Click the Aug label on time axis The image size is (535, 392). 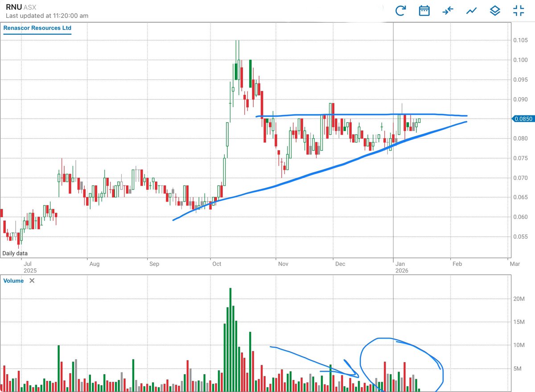tap(94, 264)
